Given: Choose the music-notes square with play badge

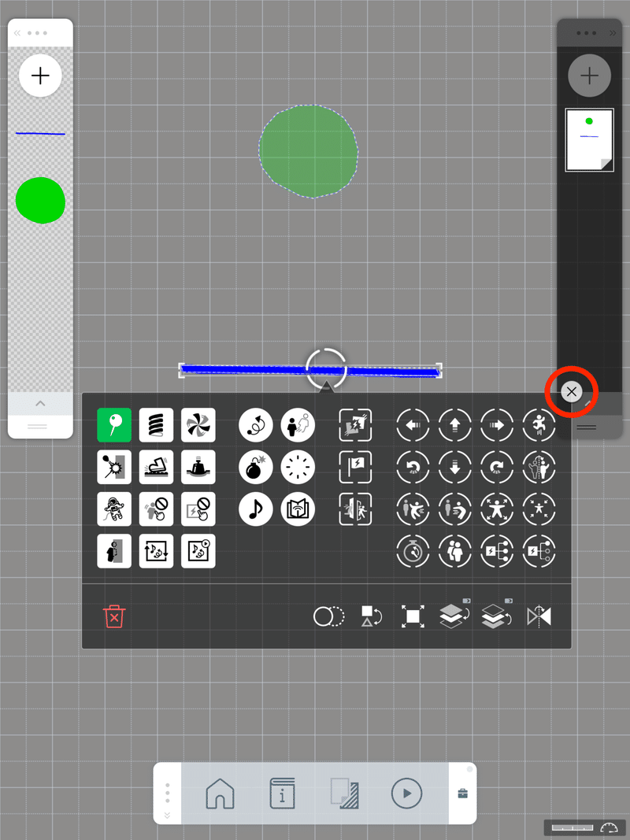Looking at the screenshot, I should tap(198, 551).
